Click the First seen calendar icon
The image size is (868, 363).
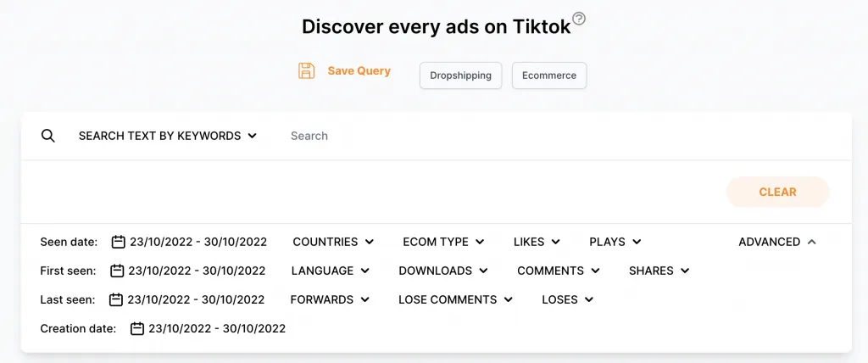[x=117, y=271]
